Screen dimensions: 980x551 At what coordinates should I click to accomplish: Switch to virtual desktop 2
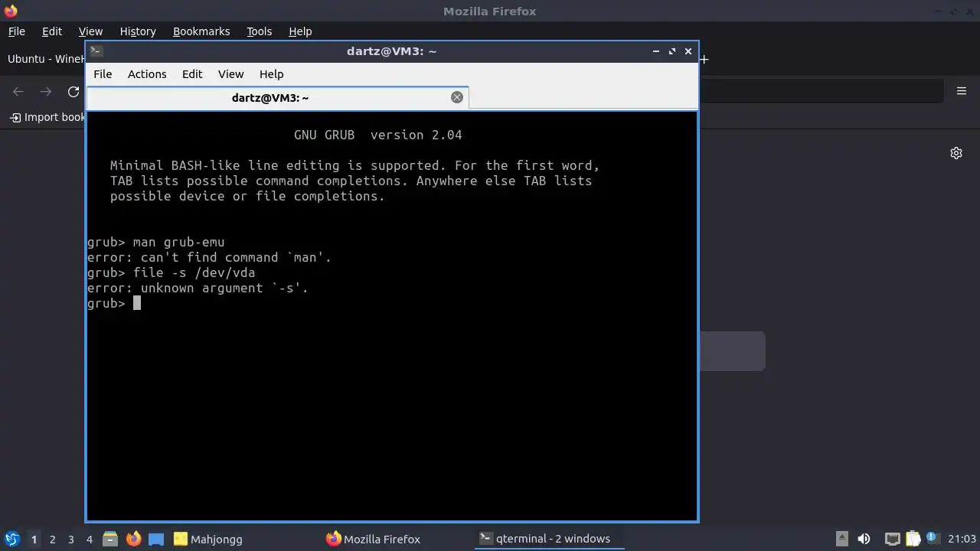(x=52, y=540)
